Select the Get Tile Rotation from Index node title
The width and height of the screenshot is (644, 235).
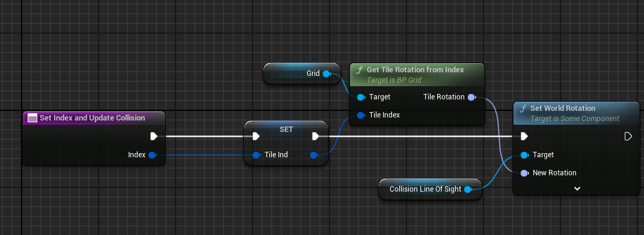tap(416, 70)
